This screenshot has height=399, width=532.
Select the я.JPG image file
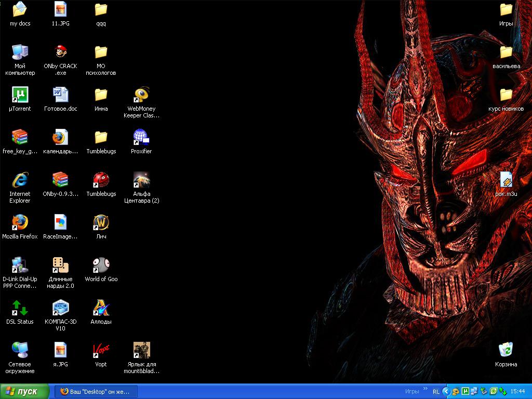point(60,350)
